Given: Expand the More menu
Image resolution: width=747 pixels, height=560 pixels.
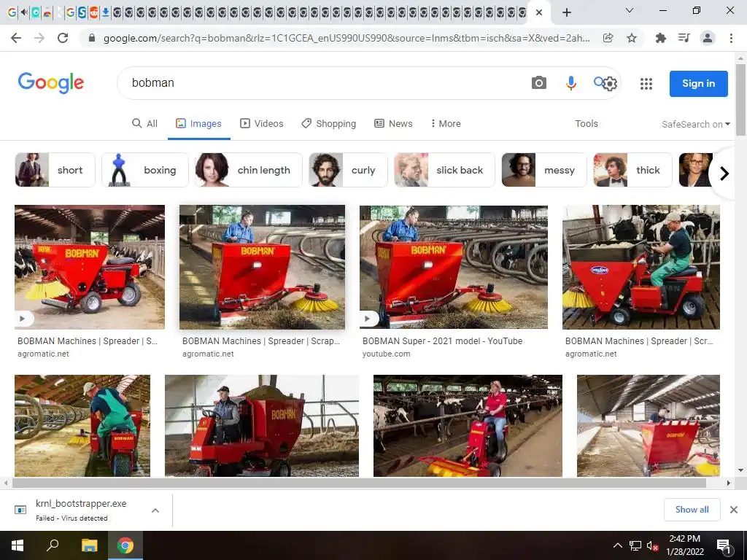Looking at the screenshot, I should (446, 124).
